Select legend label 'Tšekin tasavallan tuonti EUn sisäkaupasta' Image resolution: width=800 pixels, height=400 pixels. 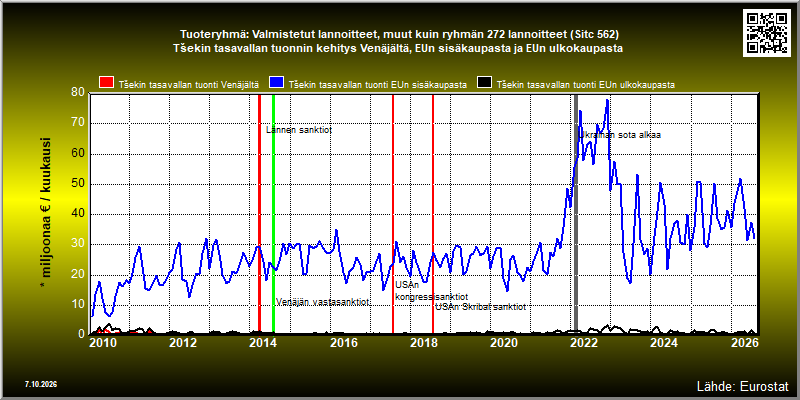pos(378,85)
